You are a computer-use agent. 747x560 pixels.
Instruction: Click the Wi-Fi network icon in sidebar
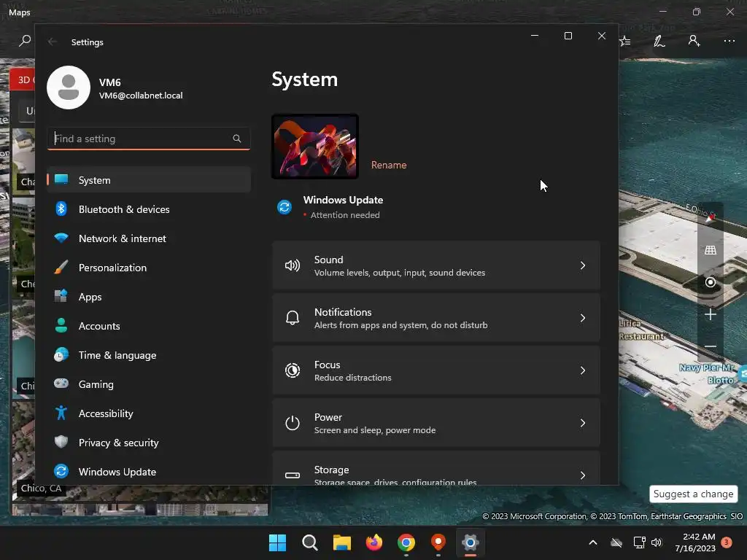point(61,238)
